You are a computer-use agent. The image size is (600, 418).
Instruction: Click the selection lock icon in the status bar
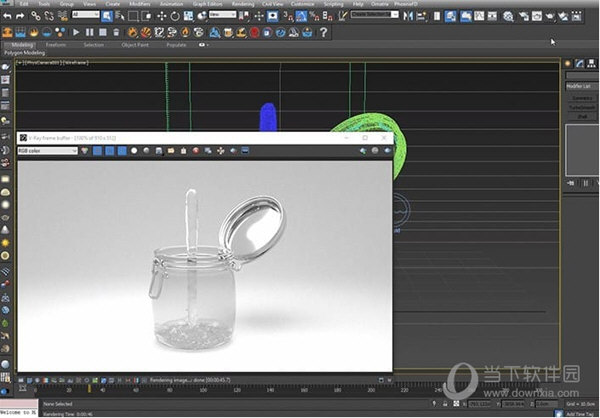[x=445, y=404]
